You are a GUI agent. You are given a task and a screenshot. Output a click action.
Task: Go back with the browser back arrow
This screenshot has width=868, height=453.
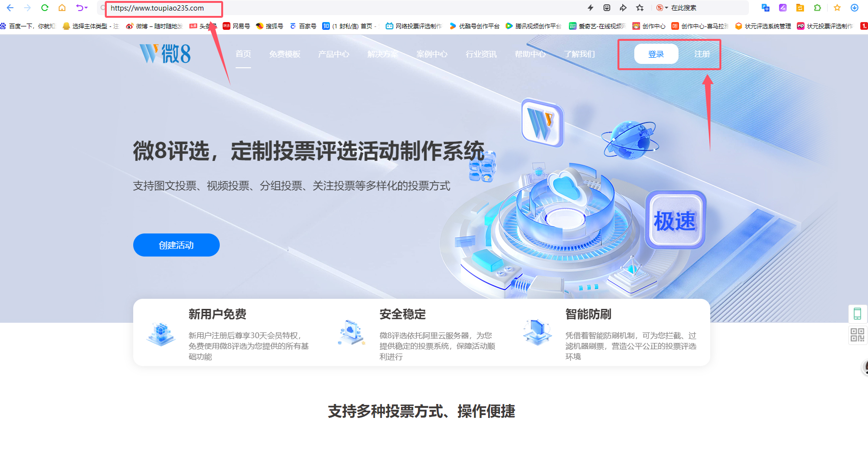(10, 8)
